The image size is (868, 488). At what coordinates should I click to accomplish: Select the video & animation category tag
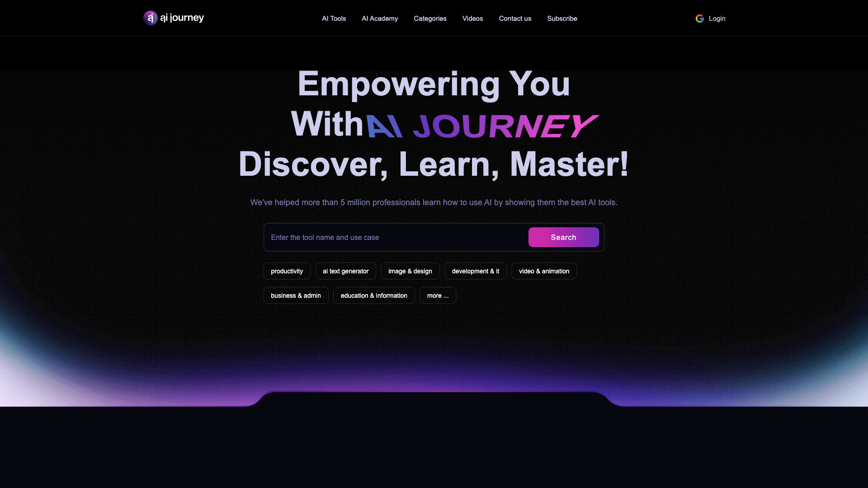click(x=544, y=271)
